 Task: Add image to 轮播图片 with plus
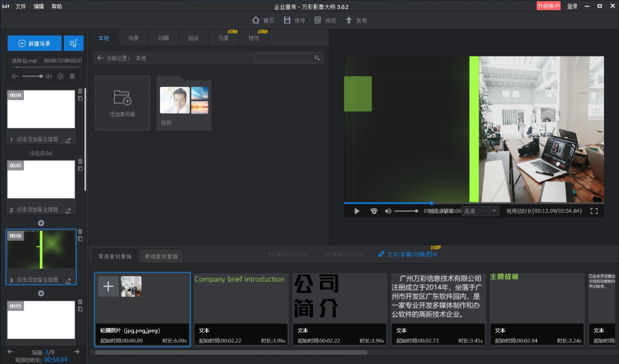click(108, 286)
